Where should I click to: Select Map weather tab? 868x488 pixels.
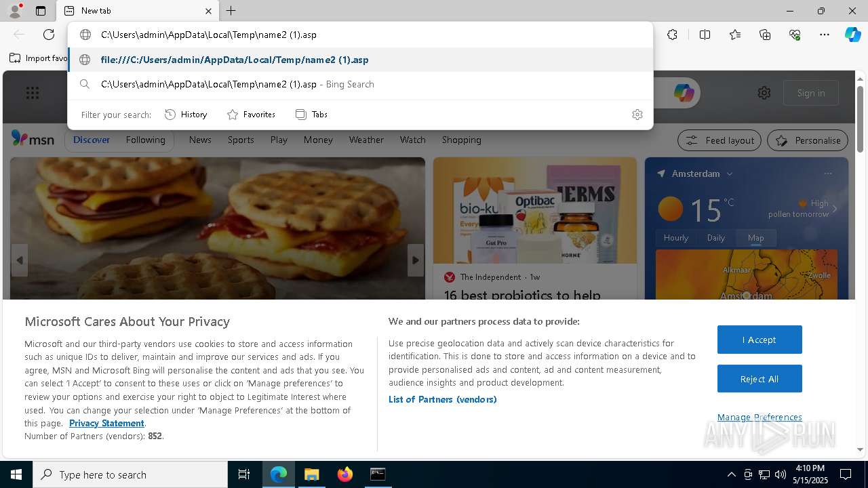755,238
